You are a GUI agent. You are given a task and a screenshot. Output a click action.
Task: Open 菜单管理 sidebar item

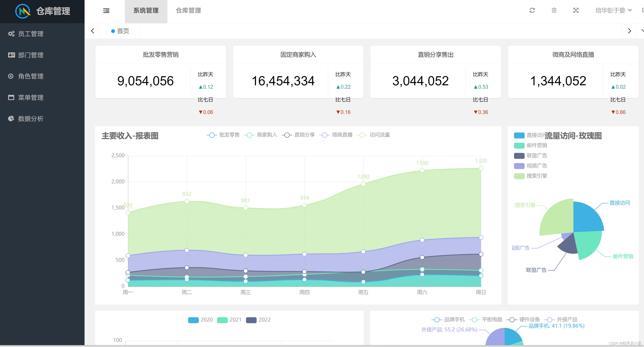click(x=31, y=98)
